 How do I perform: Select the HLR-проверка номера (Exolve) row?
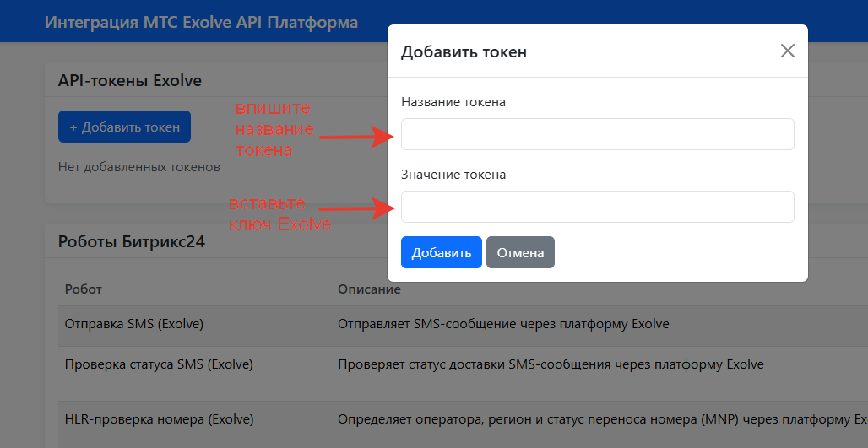point(463,424)
